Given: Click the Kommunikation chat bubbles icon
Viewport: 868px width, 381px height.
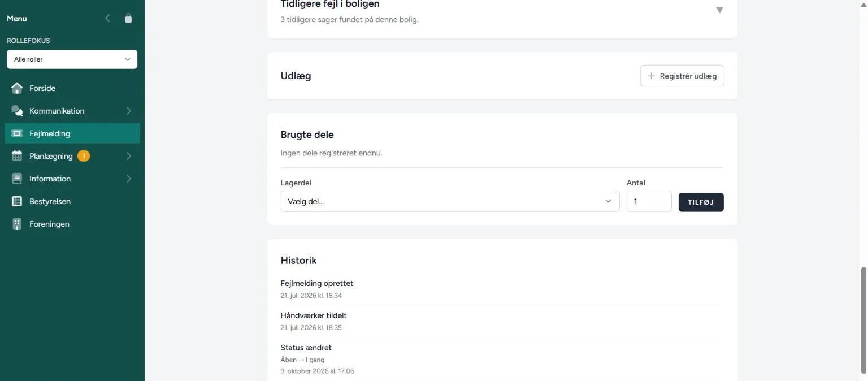Looking at the screenshot, I should coord(17,111).
